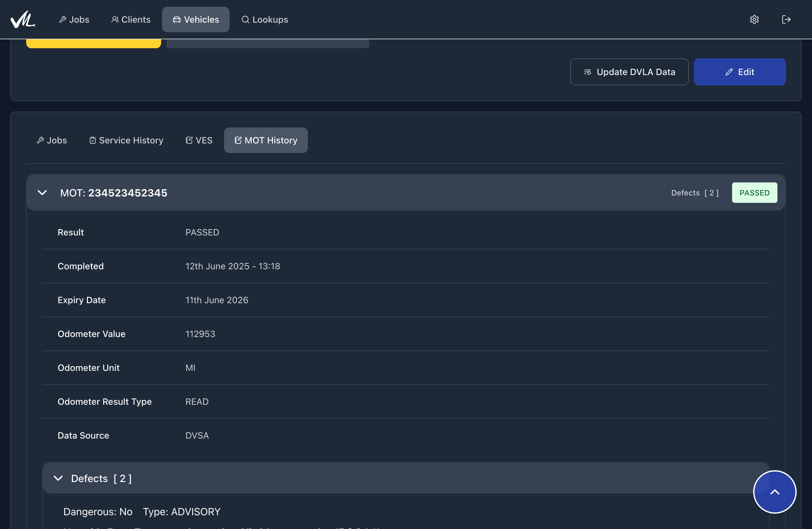The image size is (812, 529).
Task: Click the Completed field label
Action: (81, 266)
